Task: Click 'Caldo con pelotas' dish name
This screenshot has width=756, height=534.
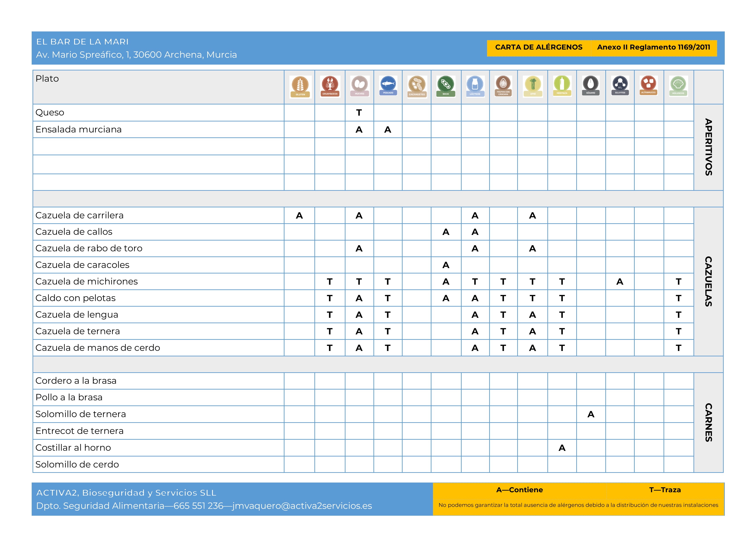Action: pos(75,298)
